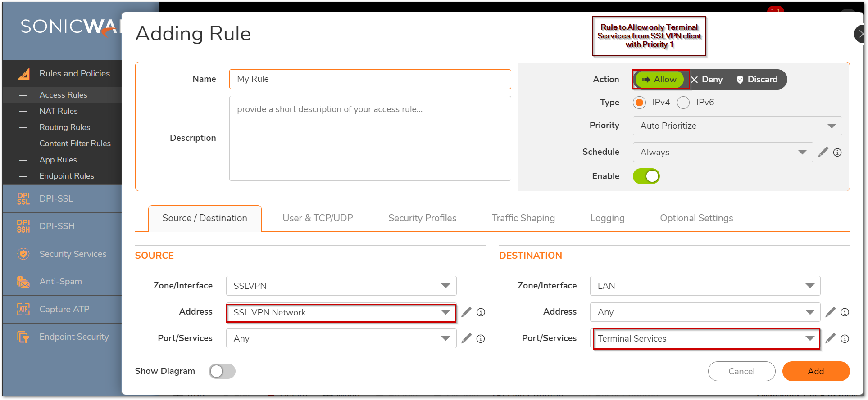Open the Security Profiles tab
Viewport: 868px width, 400px height.
click(x=422, y=218)
